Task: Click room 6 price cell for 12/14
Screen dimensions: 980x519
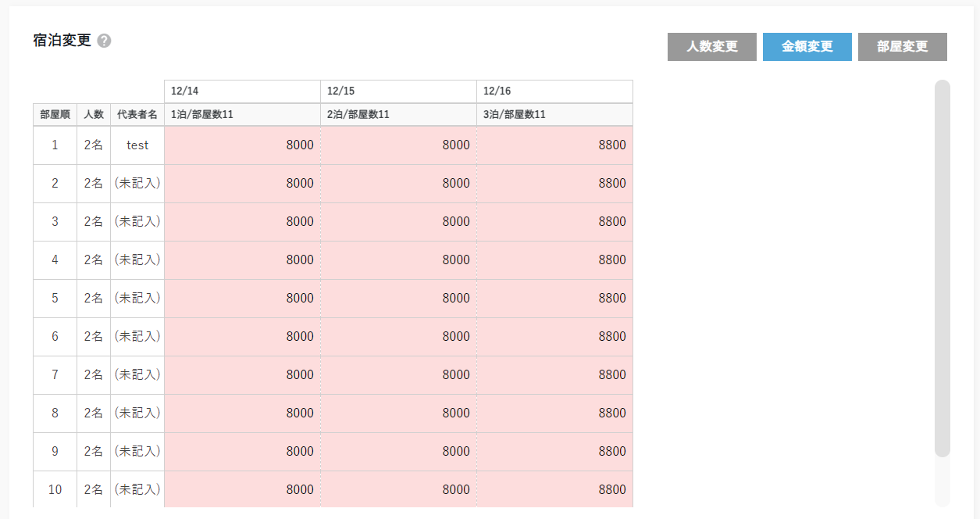Action: pos(242,337)
